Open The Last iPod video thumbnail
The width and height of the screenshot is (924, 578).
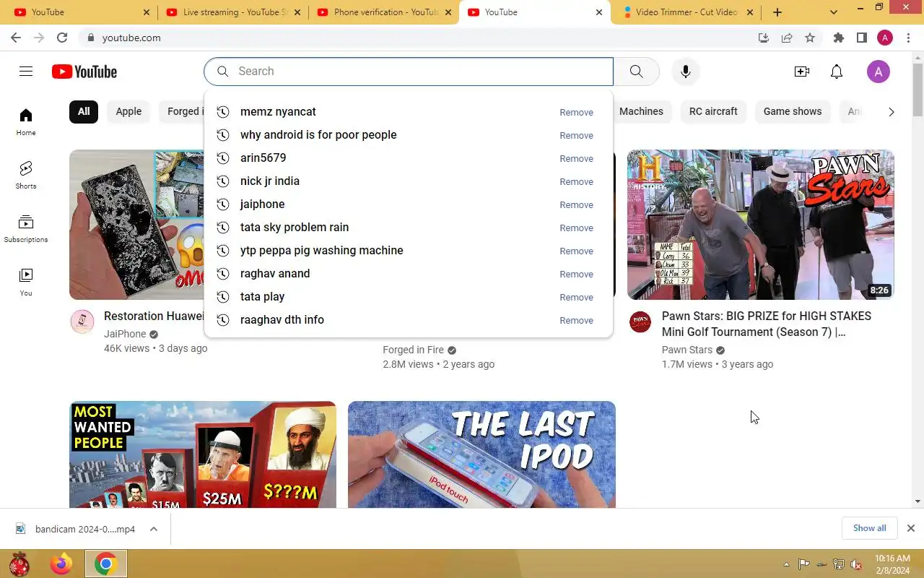481,454
